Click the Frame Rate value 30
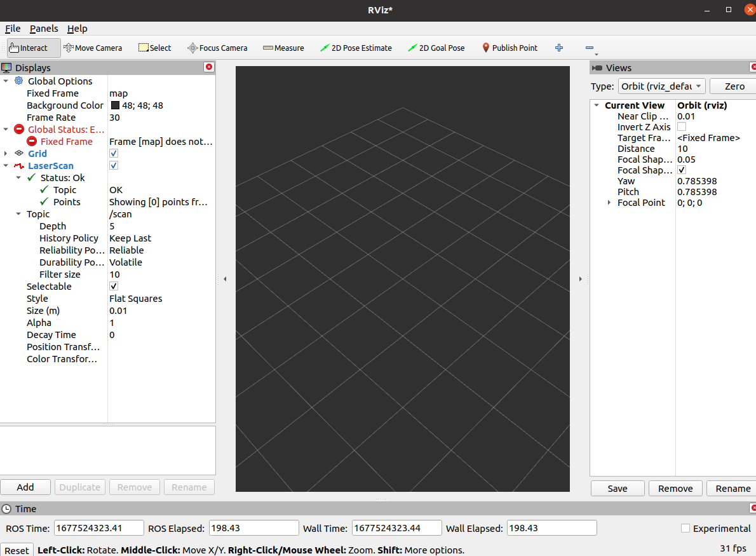756x556 pixels. pyautogui.click(x=114, y=118)
